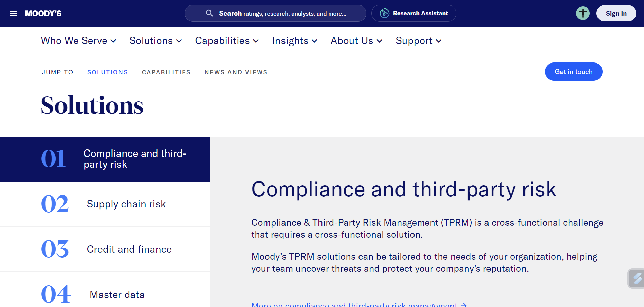The height and width of the screenshot is (307, 644).
Task: Jump to NEWS AND VIEWS section
Action: point(236,72)
